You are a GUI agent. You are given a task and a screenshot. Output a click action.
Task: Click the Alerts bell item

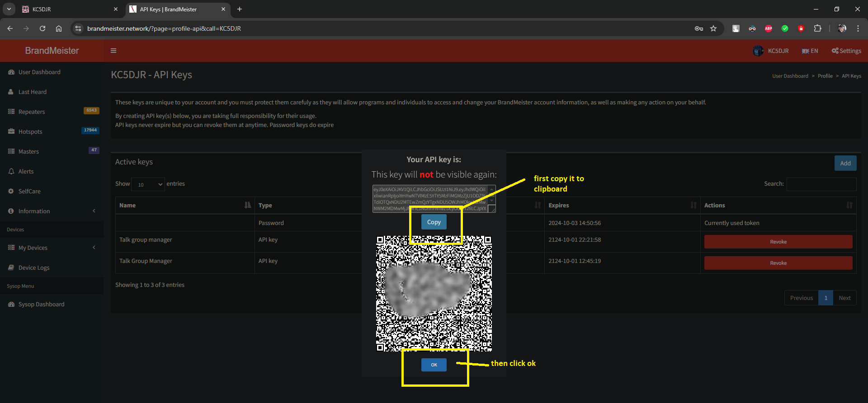click(x=26, y=172)
